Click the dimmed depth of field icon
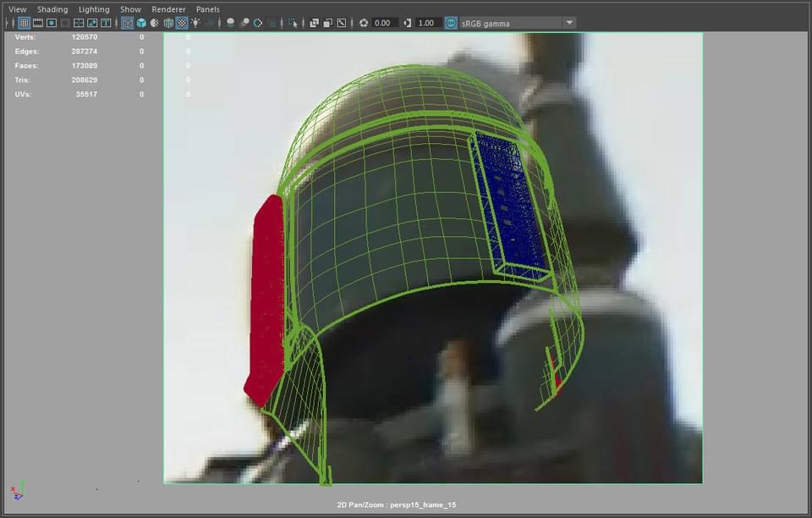The width and height of the screenshot is (812, 518). coord(272,23)
